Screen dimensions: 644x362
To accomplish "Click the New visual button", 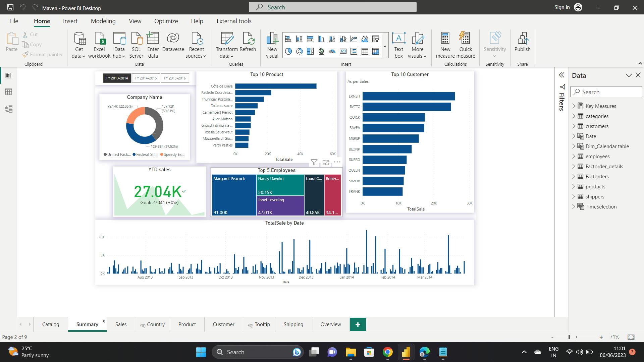I will 272,45.
